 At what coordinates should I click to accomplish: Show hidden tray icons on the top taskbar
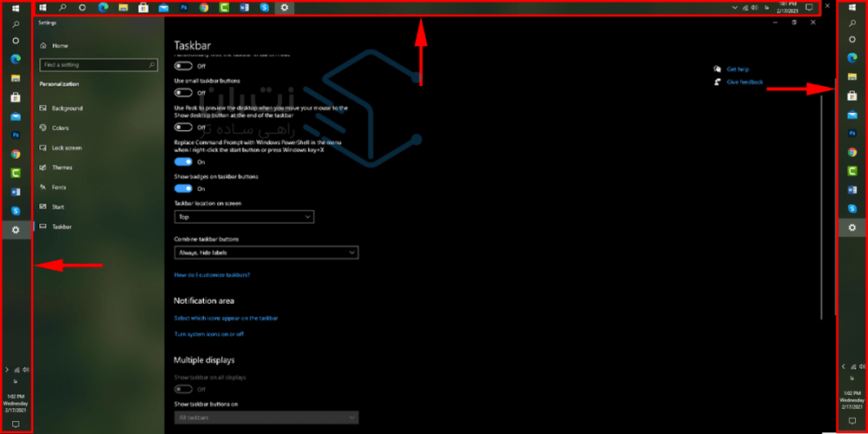(735, 7)
